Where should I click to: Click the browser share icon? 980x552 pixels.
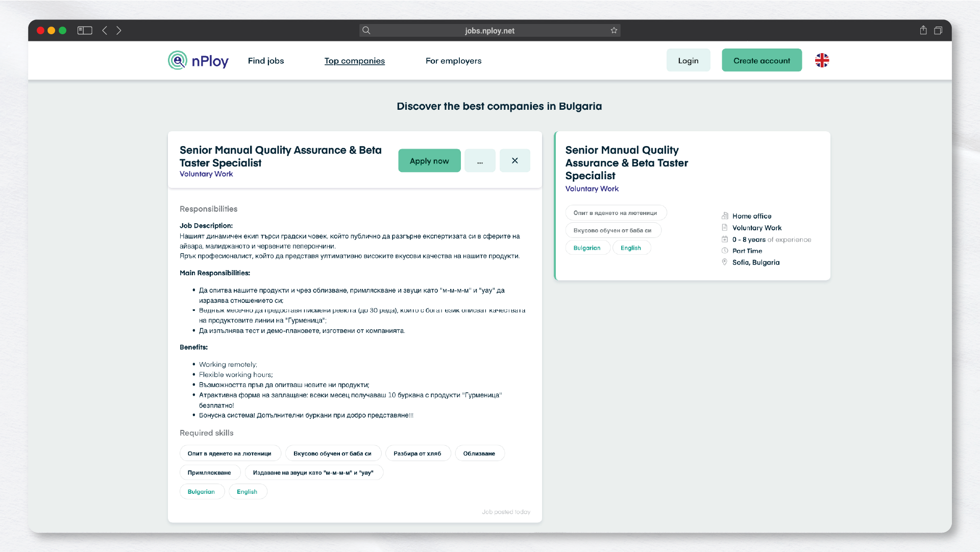coord(923,31)
